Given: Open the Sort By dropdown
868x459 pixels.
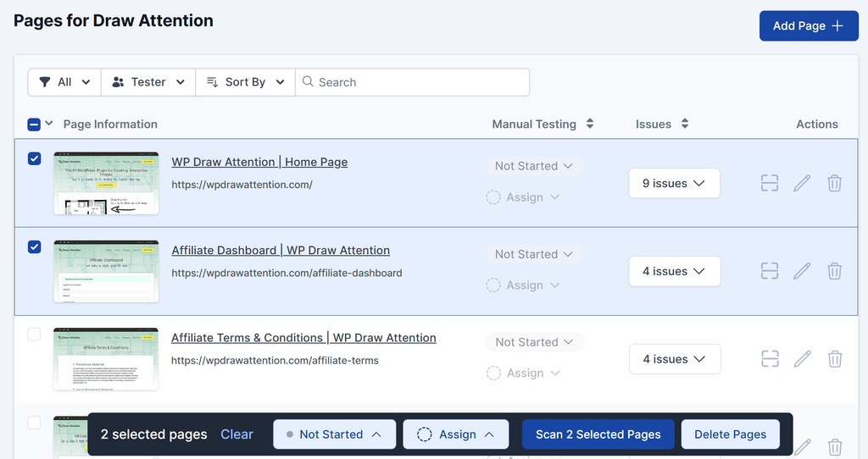Looking at the screenshot, I should (x=245, y=82).
